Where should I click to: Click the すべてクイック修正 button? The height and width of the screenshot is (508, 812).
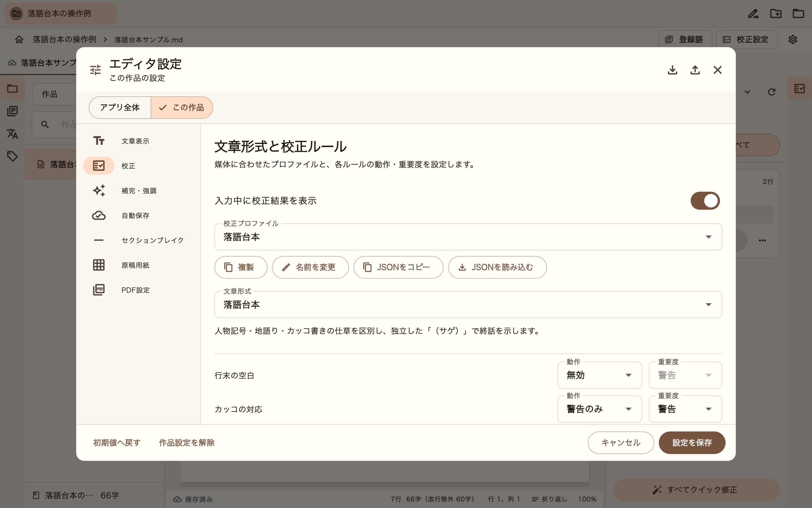(697, 490)
